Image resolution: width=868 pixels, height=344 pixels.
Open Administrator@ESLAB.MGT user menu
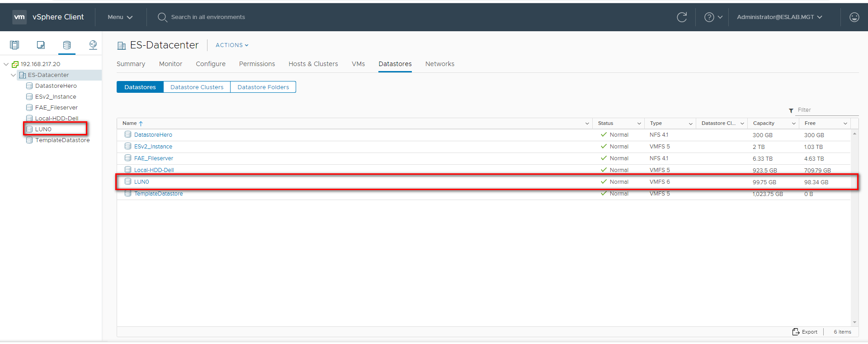click(779, 17)
